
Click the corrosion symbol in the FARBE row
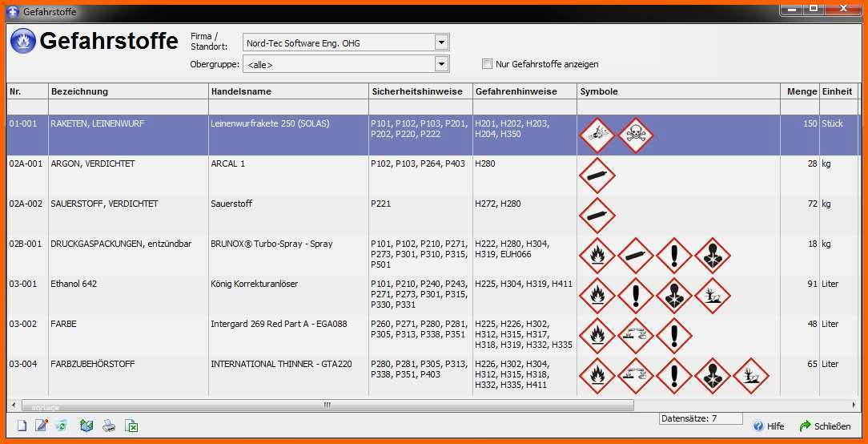pos(636,335)
